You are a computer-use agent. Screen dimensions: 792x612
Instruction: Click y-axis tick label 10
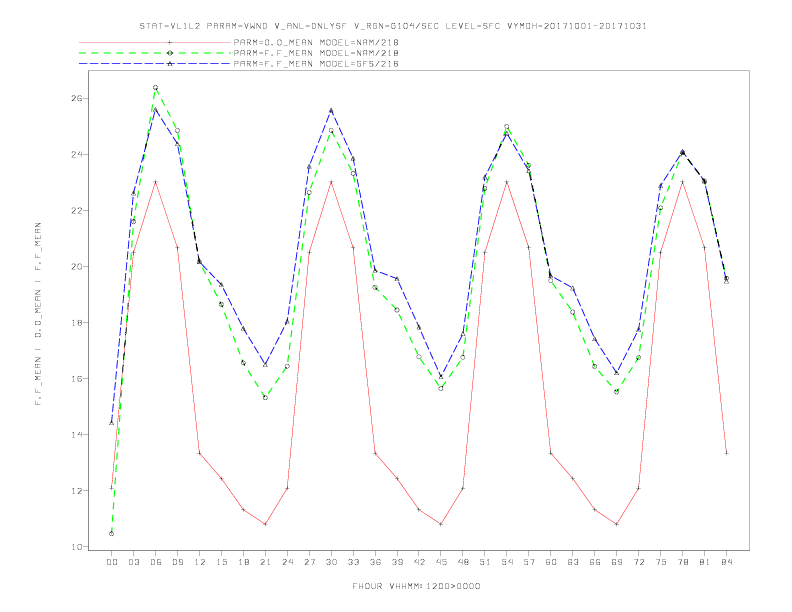pyautogui.click(x=77, y=547)
